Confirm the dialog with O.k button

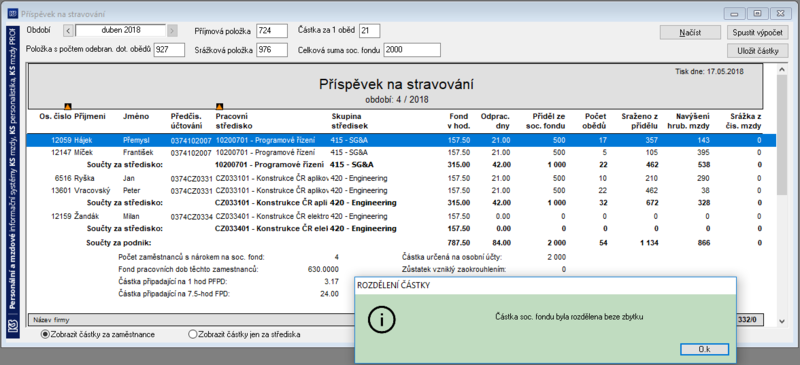704,349
